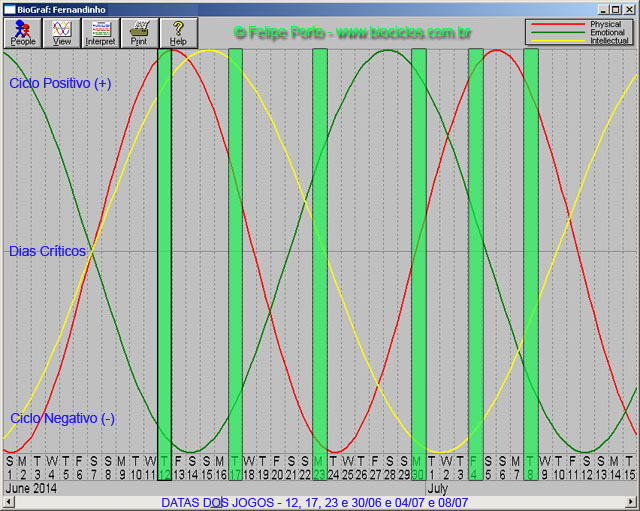This screenshot has width=640, height=511.
Task: Click the 'Ciclo Positivo (+)' label
Action: [60, 83]
